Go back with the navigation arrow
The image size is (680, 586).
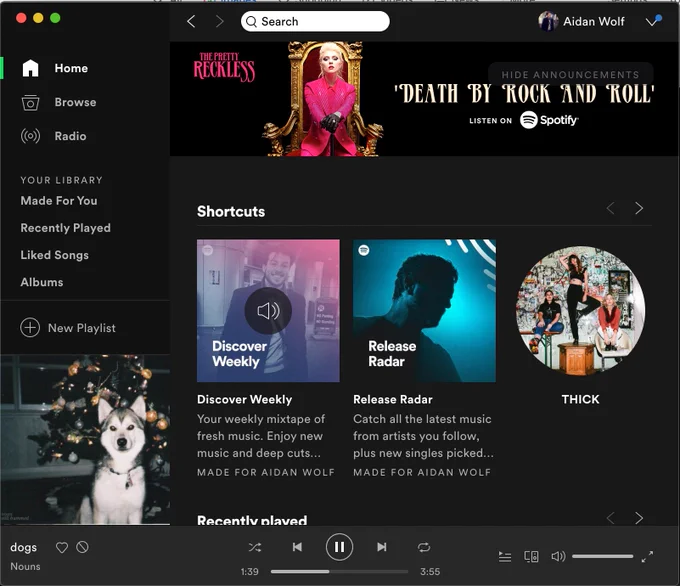coord(191,21)
